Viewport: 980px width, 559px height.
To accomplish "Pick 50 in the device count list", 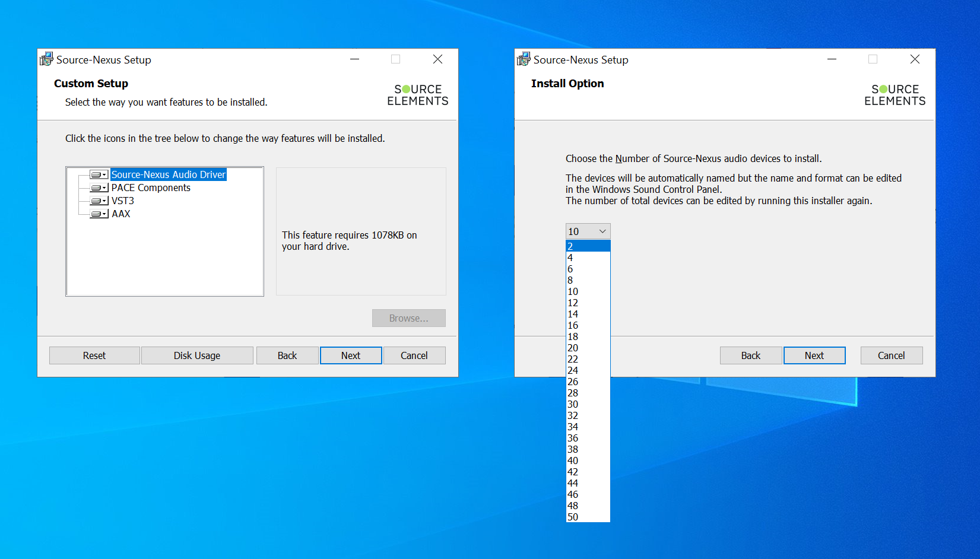I will (x=588, y=517).
